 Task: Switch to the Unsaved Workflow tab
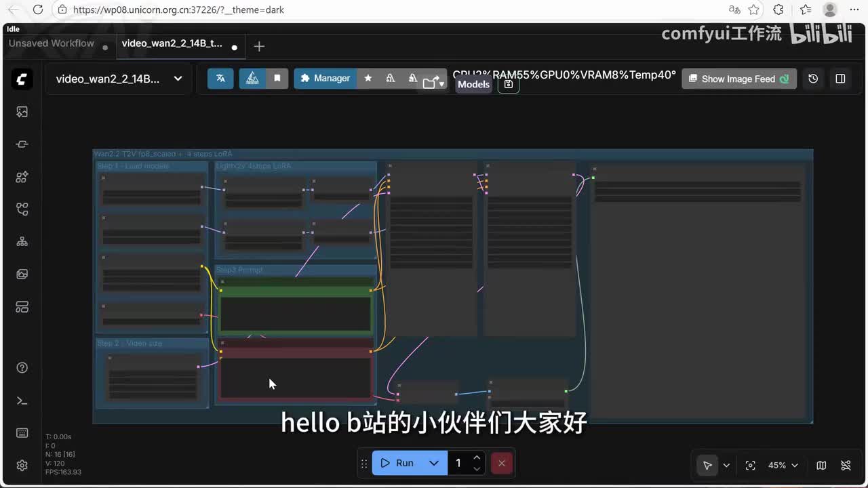(x=52, y=43)
